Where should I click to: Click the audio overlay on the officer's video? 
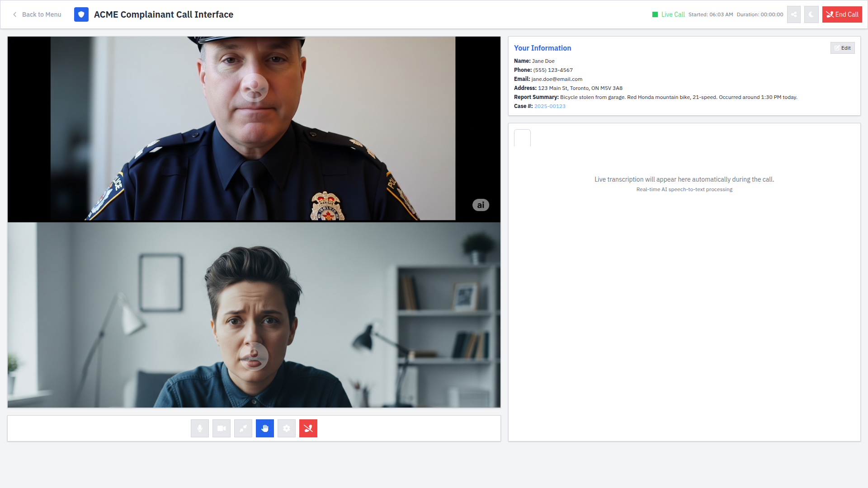[254, 88]
